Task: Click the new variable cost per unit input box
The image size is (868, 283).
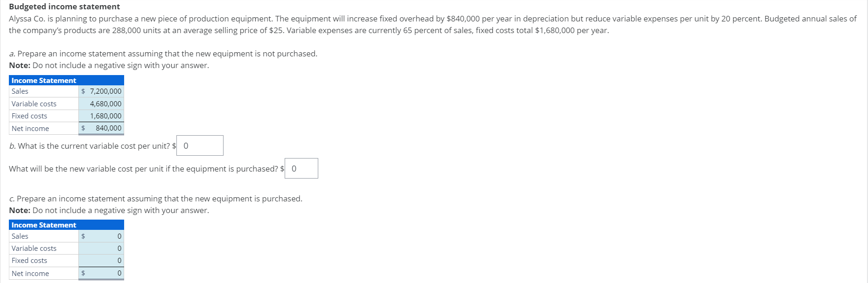Action: 301,168
